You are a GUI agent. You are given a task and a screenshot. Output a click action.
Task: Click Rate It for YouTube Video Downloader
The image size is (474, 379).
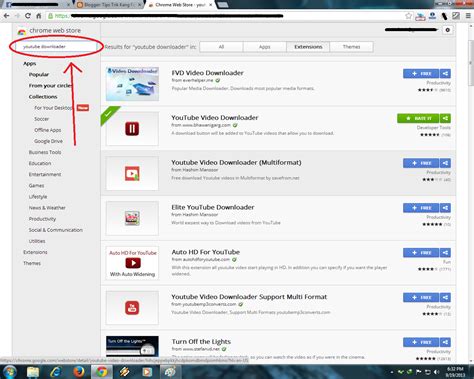418,118
